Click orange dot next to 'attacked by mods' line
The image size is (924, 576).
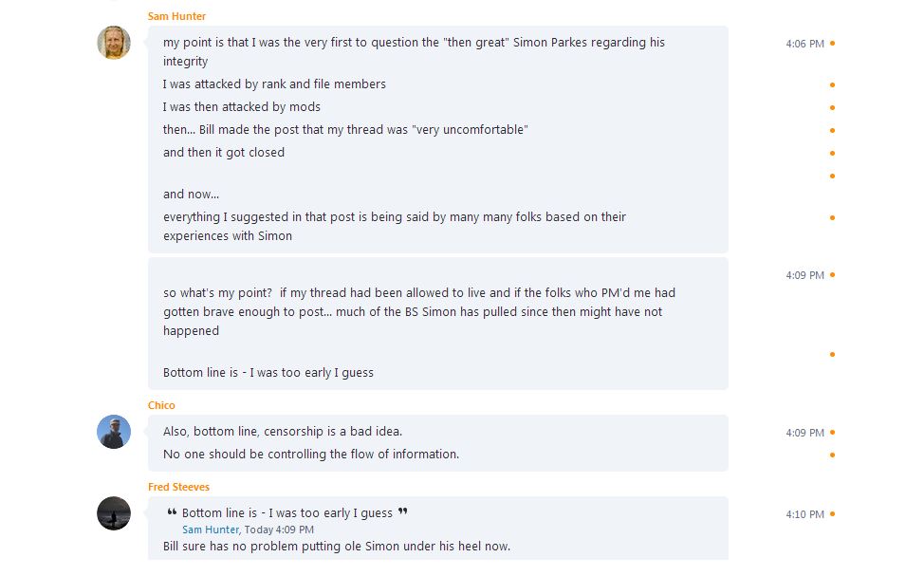click(832, 108)
